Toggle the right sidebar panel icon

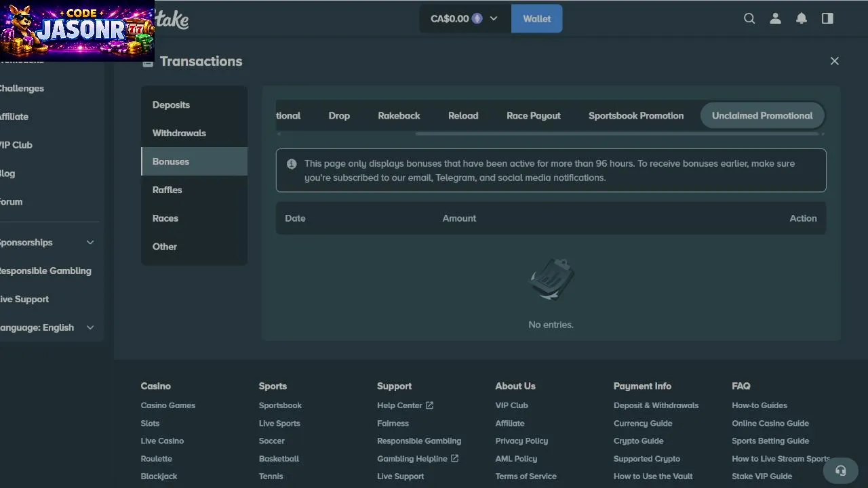coord(827,18)
